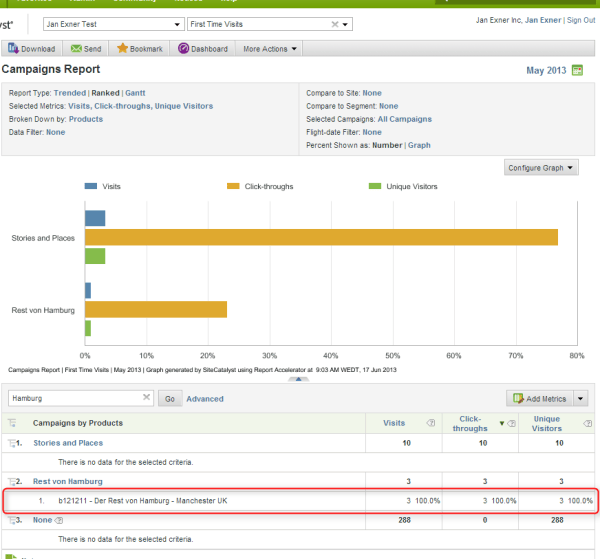Click the Click-throughs orange legend swatch

click(233, 186)
